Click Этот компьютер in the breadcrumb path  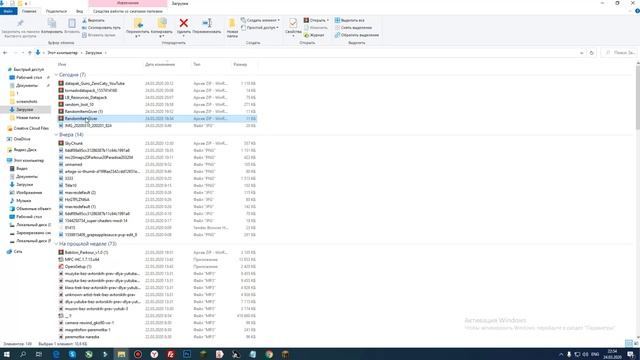[x=62, y=53]
